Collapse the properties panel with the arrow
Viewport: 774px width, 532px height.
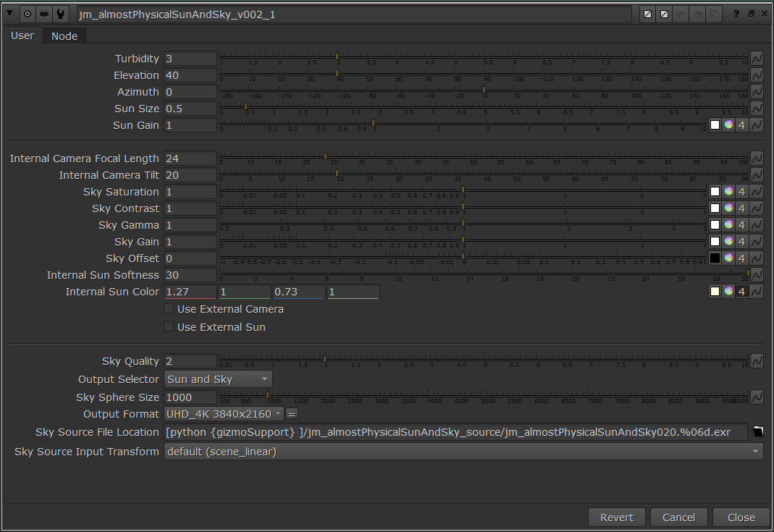[10, 14]
